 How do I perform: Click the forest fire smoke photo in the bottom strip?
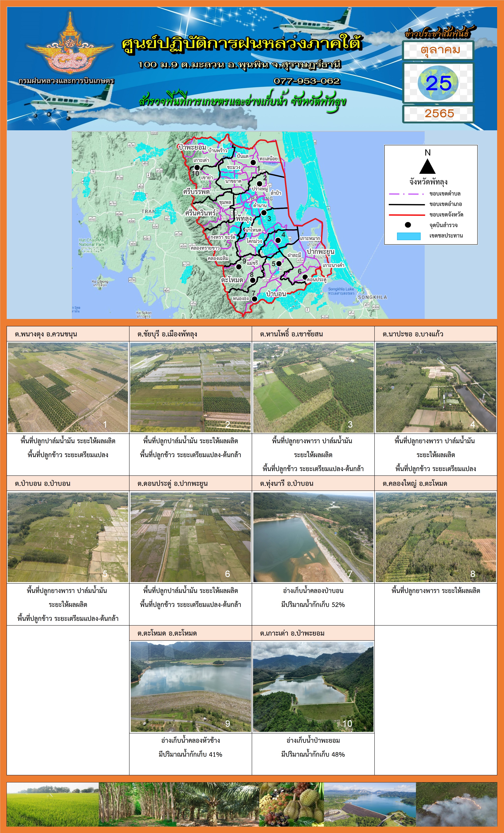(x=456, y=805)
